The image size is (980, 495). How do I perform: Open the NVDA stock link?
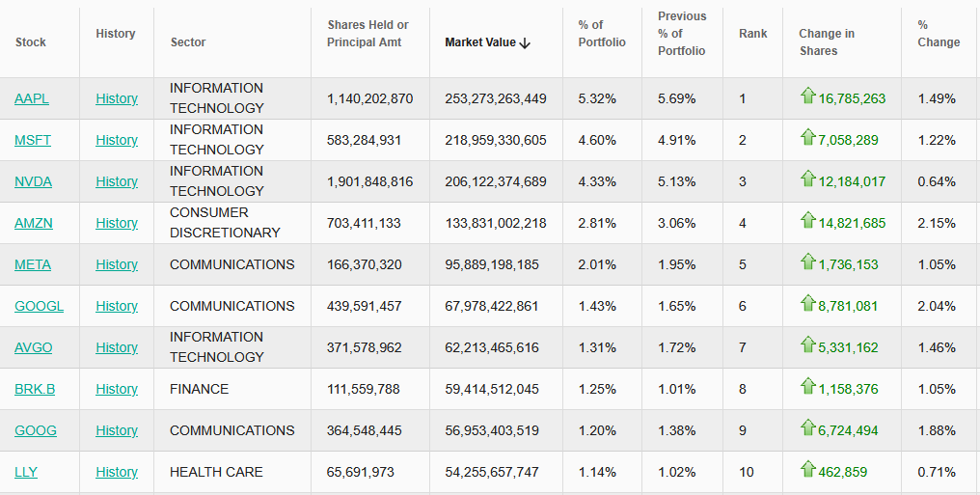point(33,181)
